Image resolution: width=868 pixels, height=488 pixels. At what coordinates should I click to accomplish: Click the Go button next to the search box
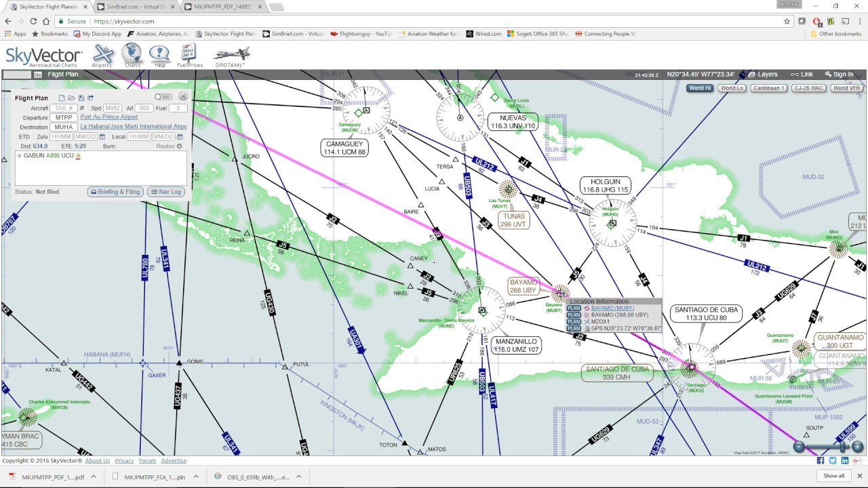pyautogui.click(x=38, y=75)
